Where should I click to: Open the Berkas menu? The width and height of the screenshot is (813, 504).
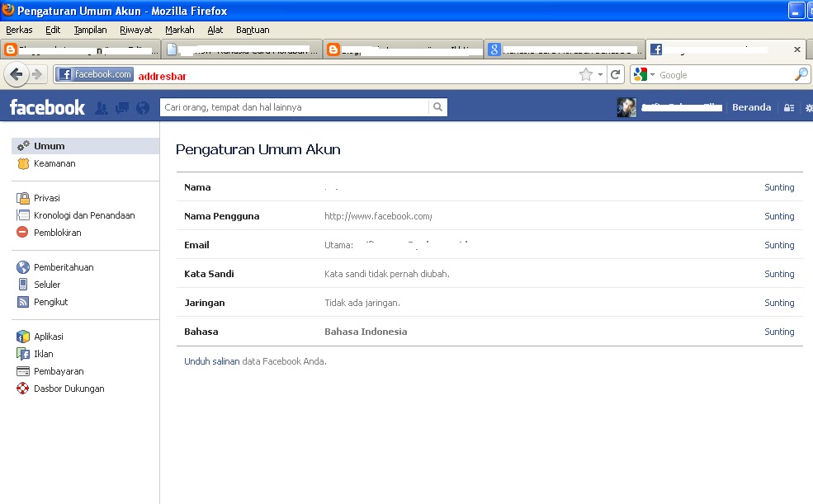(19, 30)
